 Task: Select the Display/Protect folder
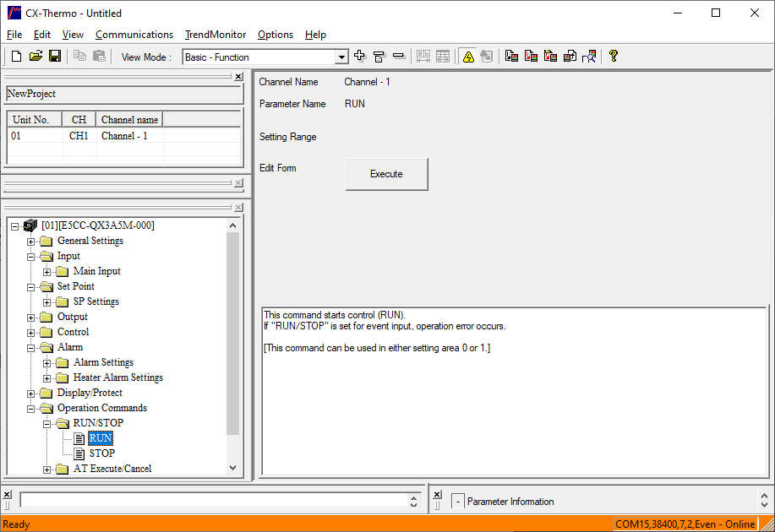[x=90, y=393]
